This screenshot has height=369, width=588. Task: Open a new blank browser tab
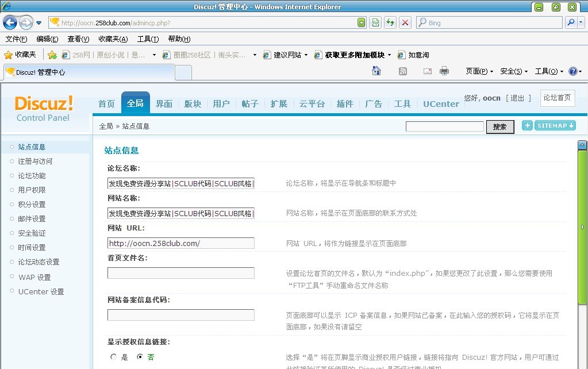[x=183, y=73]
